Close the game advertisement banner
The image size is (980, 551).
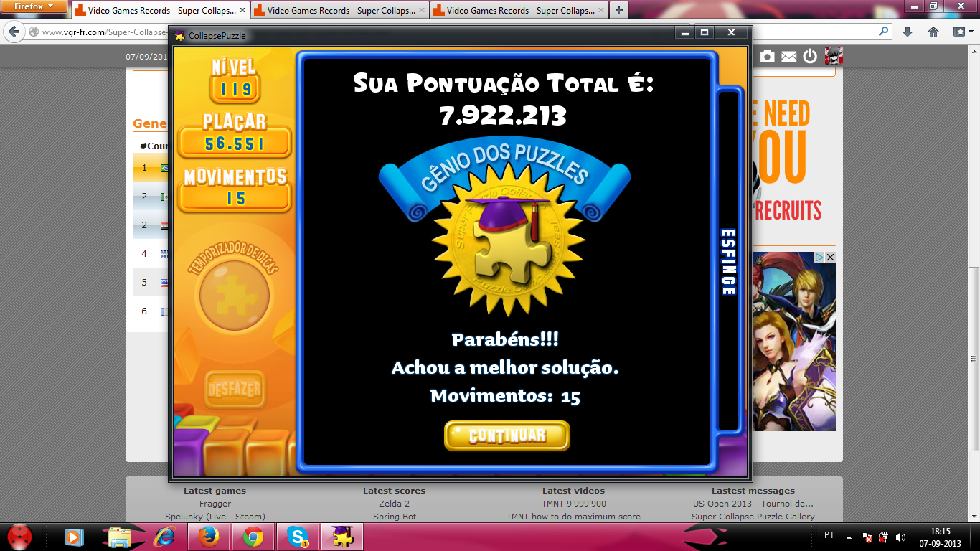[830, 257]
